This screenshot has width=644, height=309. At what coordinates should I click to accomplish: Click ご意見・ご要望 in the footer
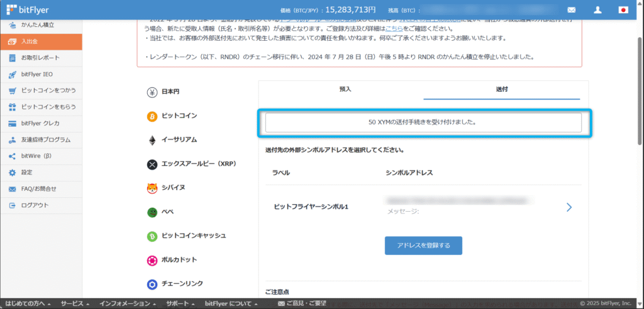tap(302, 304)
